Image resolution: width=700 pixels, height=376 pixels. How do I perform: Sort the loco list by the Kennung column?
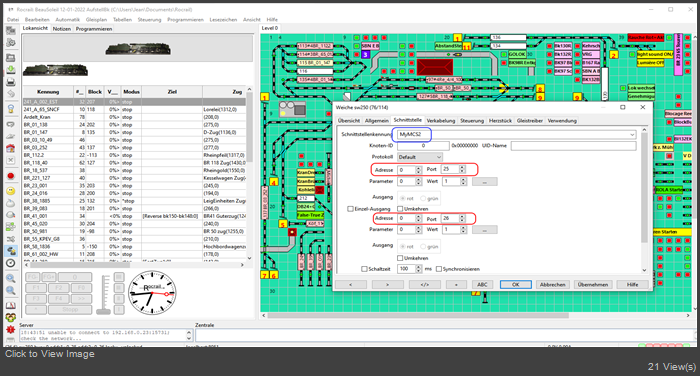48,92
